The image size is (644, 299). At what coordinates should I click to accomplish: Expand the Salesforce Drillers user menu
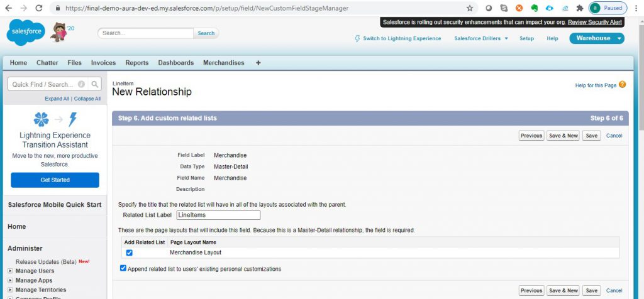[x=481, y=38]
